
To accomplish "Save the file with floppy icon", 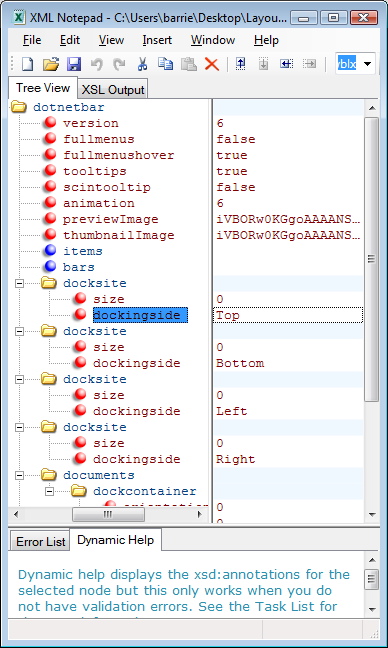I will (x=74, y=64).
